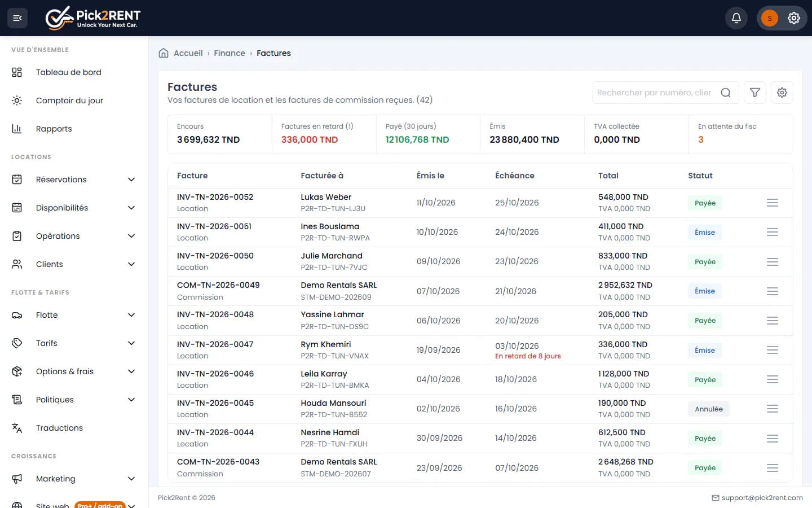Expand the Options & frais chevron
Image resolution: width=812 pixels, height=508 pixels.
tap(131, 371)
